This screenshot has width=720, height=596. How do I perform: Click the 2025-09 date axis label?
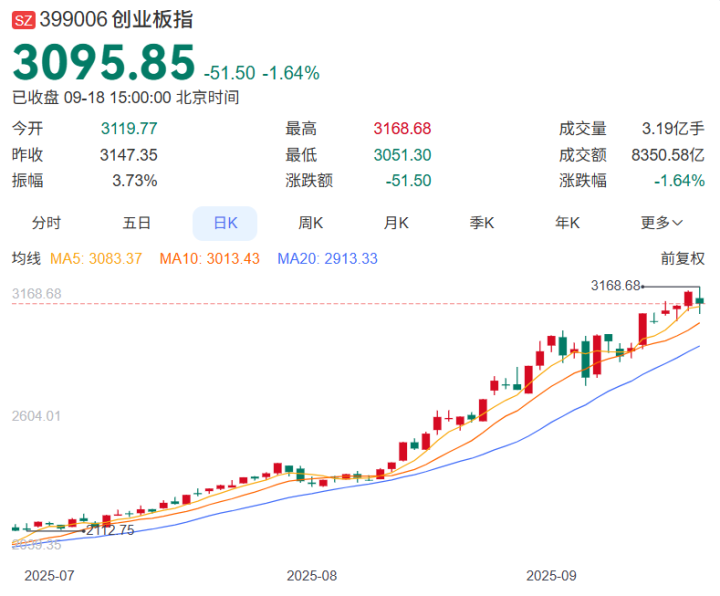click(551, 576)
